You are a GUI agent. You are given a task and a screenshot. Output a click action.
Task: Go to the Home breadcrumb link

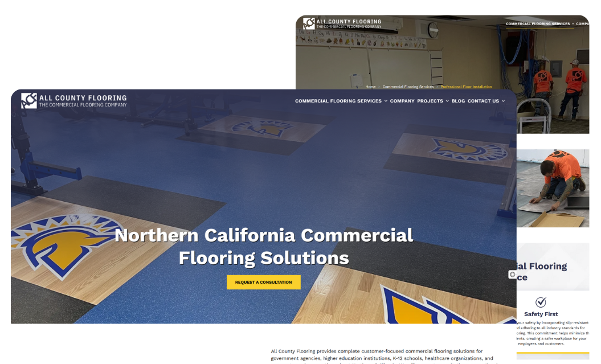coord(370,87)
